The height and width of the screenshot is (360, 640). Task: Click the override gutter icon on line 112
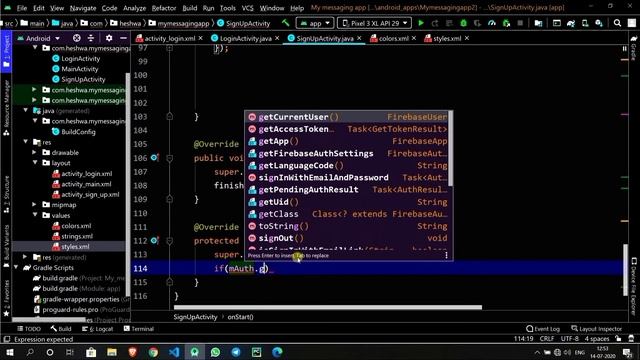point(154,240)
